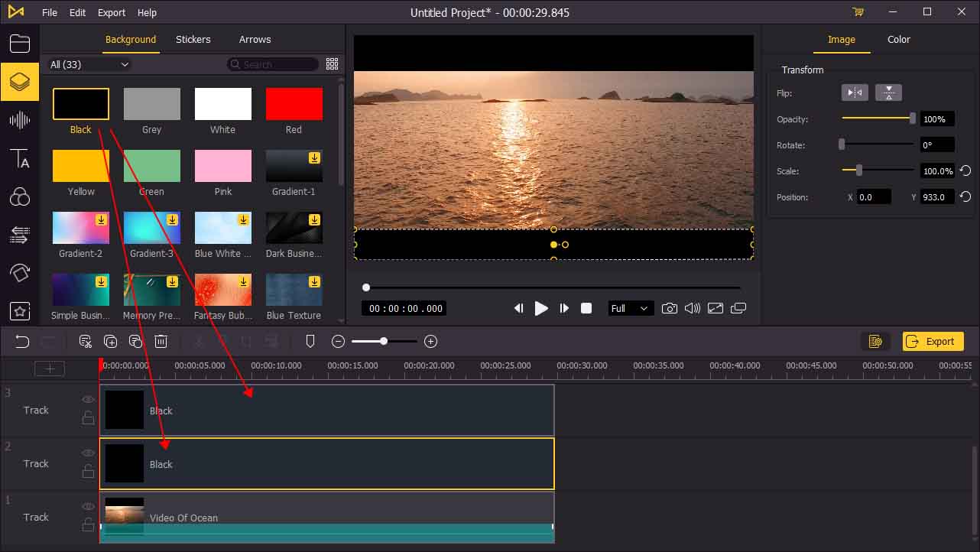
Task: Click the Export button
Action: [x=933, y=341]
